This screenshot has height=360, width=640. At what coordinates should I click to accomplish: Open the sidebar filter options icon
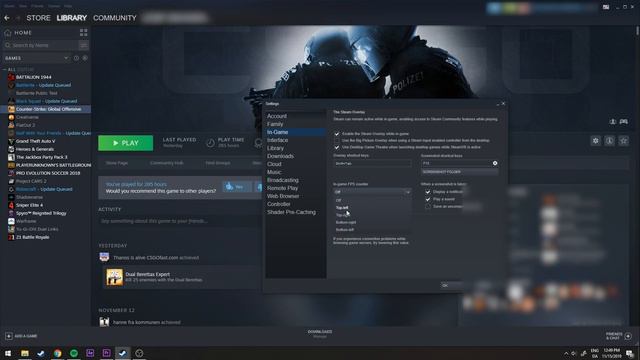coord(84,45)
